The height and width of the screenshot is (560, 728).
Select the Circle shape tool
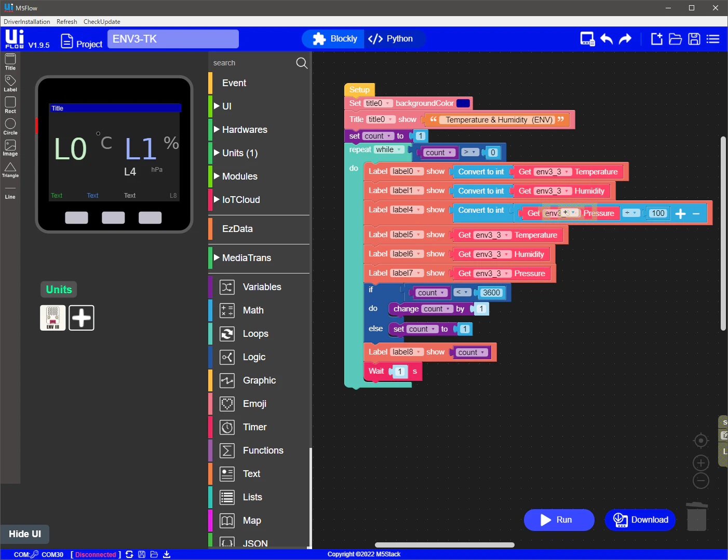point(10,127)
